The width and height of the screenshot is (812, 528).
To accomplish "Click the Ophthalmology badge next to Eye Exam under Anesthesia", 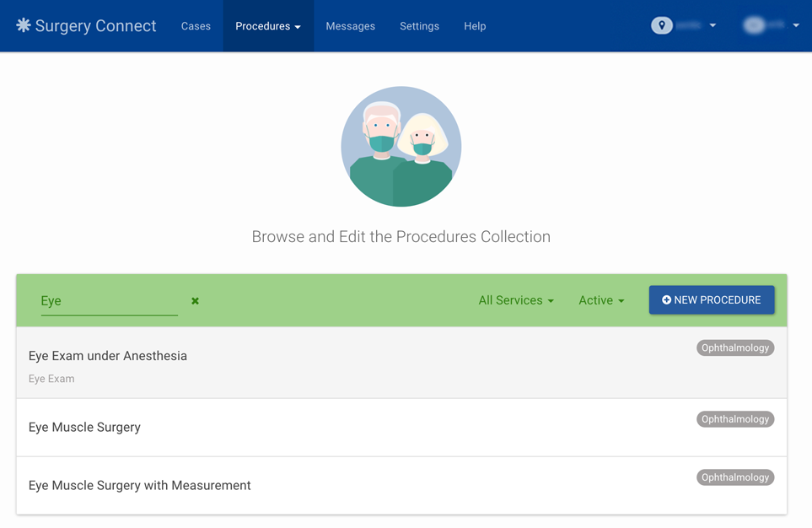I will [734, 348].
